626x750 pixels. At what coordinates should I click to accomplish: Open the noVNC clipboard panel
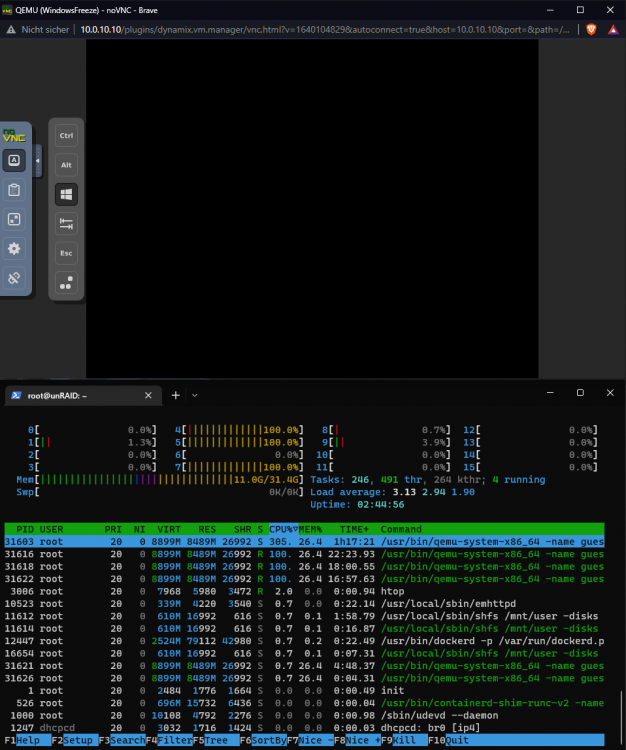pos(14,190)
